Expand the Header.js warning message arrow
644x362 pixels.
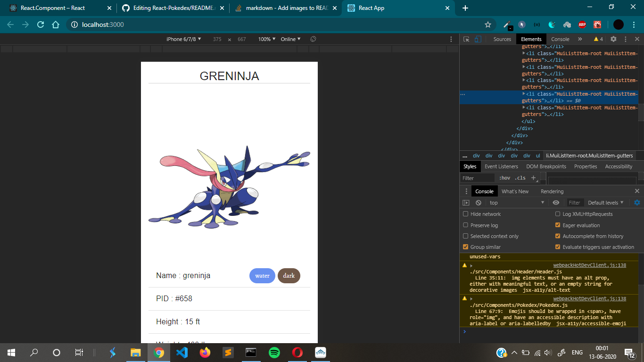(x=471, y=265)
